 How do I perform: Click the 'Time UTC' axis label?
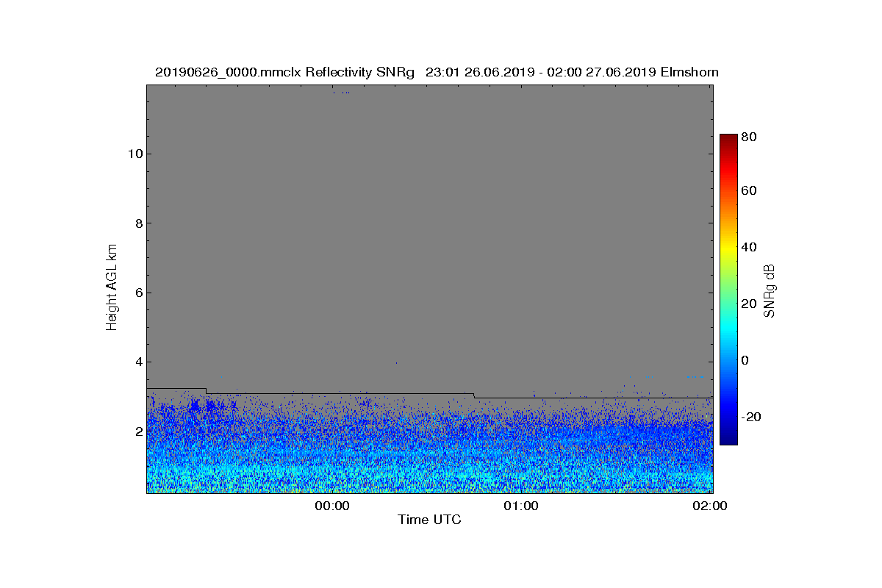click(x=429, y=520)
